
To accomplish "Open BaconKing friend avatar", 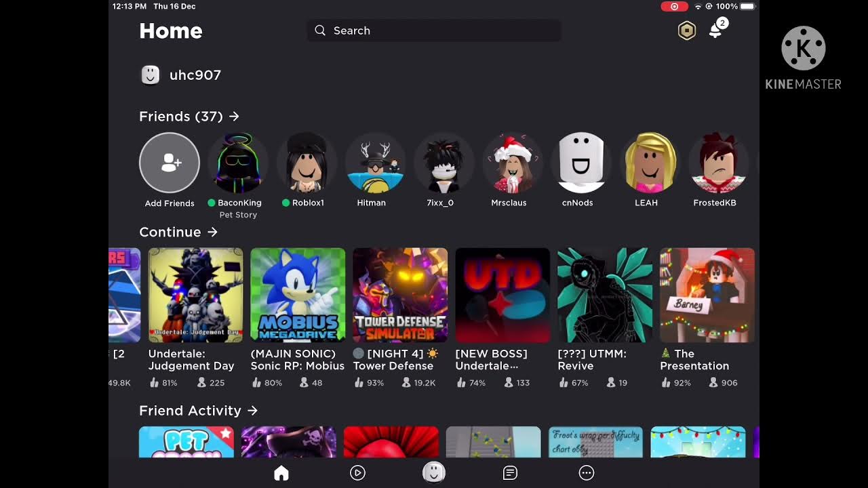I will (x=238, y=163).
